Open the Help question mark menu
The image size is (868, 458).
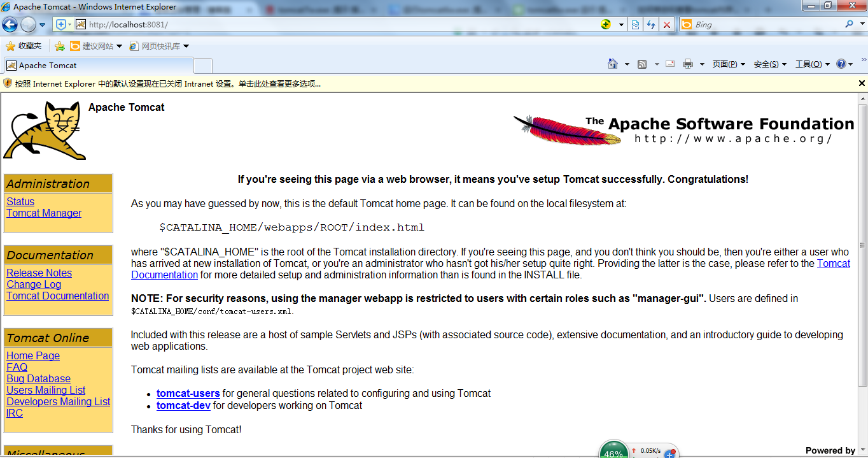coord(844,64)
